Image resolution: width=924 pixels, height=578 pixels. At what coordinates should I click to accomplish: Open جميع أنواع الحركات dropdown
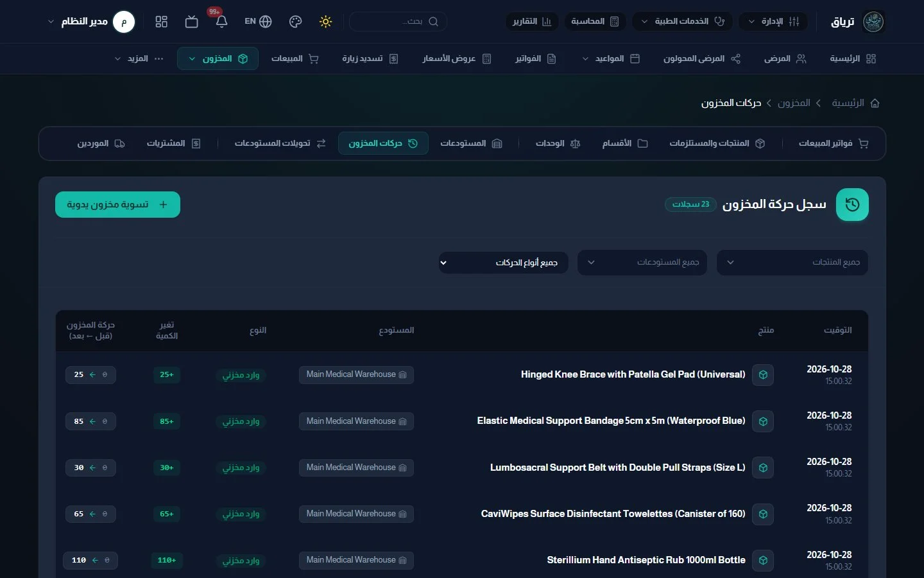pyautogui.click(x=504, y=263)
